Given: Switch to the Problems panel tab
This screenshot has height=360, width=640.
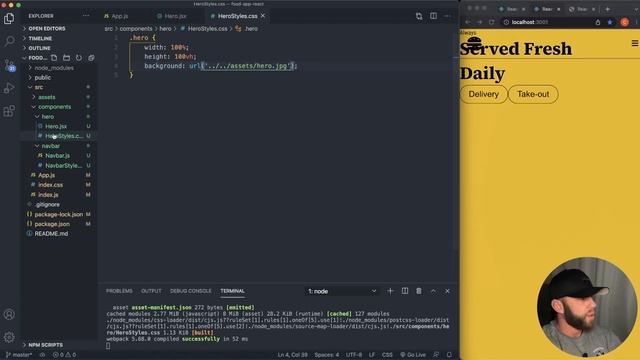Looking at the screenshot, I should [x=119, y=291].
